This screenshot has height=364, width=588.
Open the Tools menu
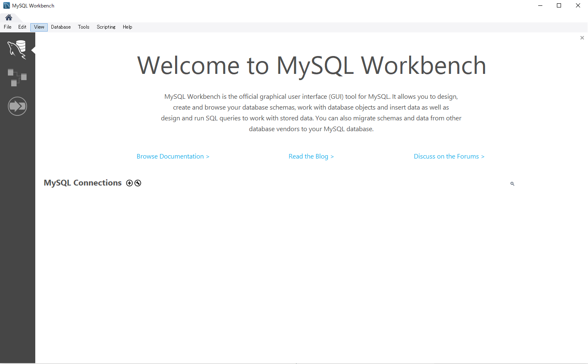83,27
